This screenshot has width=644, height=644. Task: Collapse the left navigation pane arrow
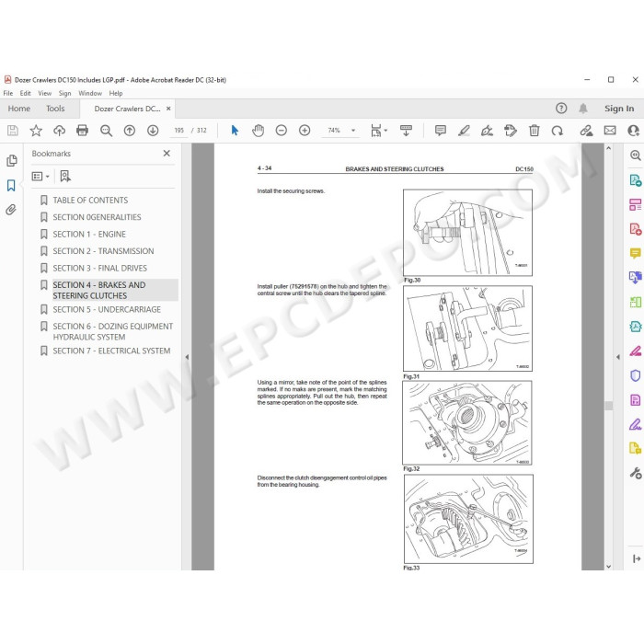click(187, 357)
